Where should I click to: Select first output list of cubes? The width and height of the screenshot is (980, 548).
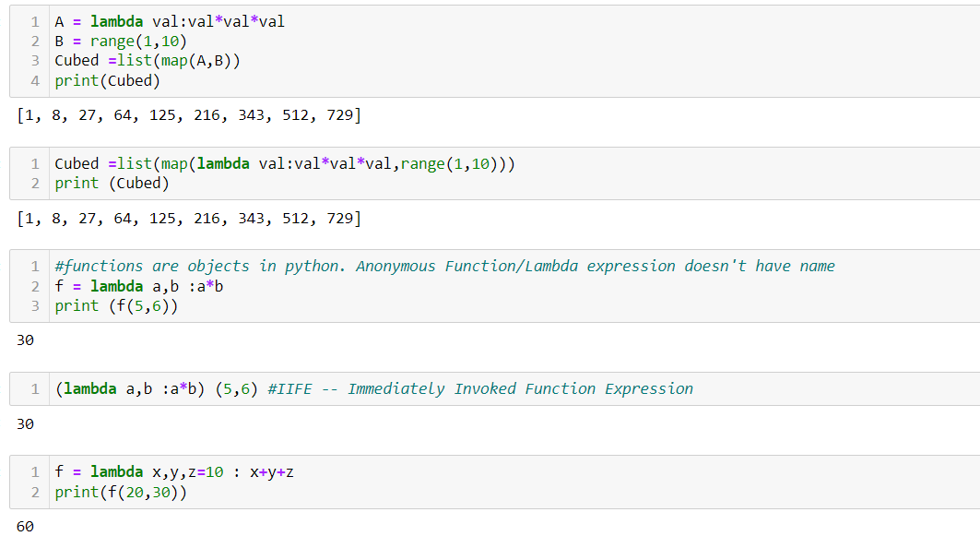coord(189,115)
